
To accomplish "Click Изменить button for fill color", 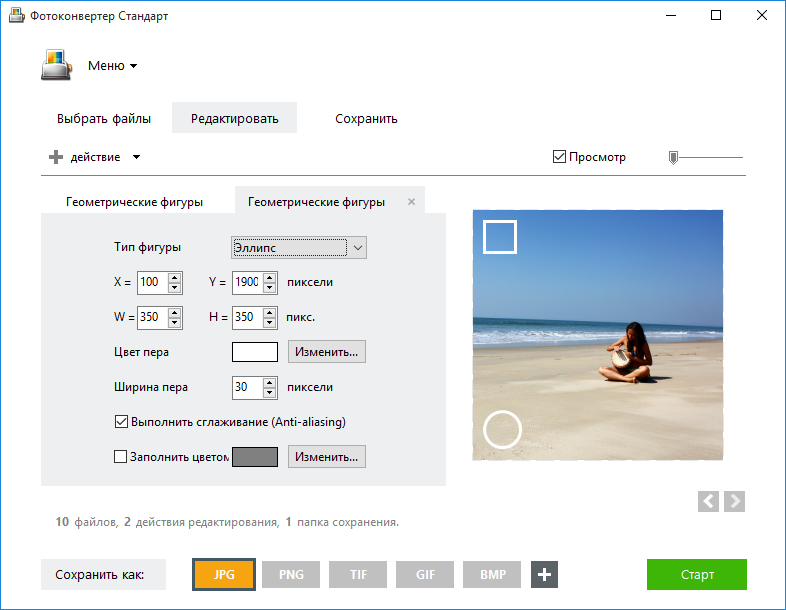I will coord(327,457).
